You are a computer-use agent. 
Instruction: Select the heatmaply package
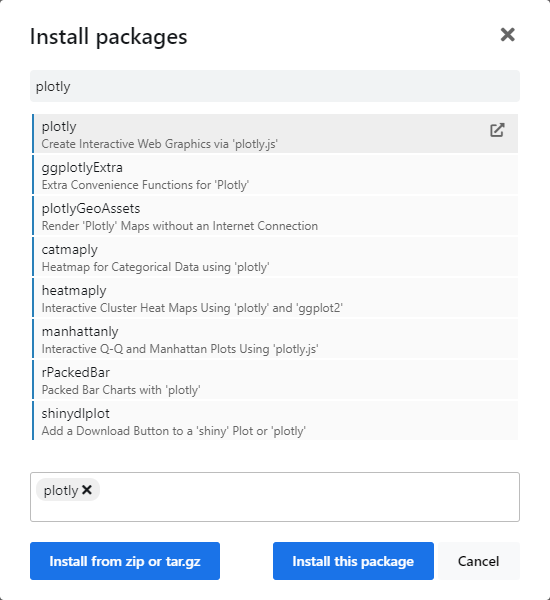[x=275, y=297]
